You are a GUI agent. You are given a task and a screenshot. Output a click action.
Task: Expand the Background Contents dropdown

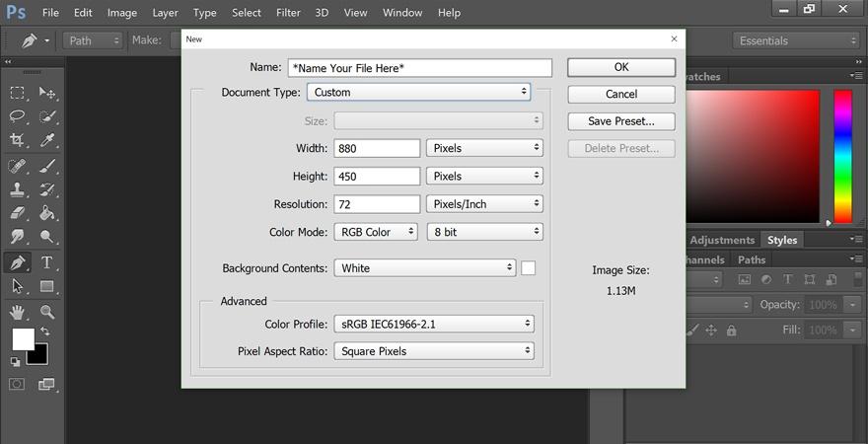425,267
